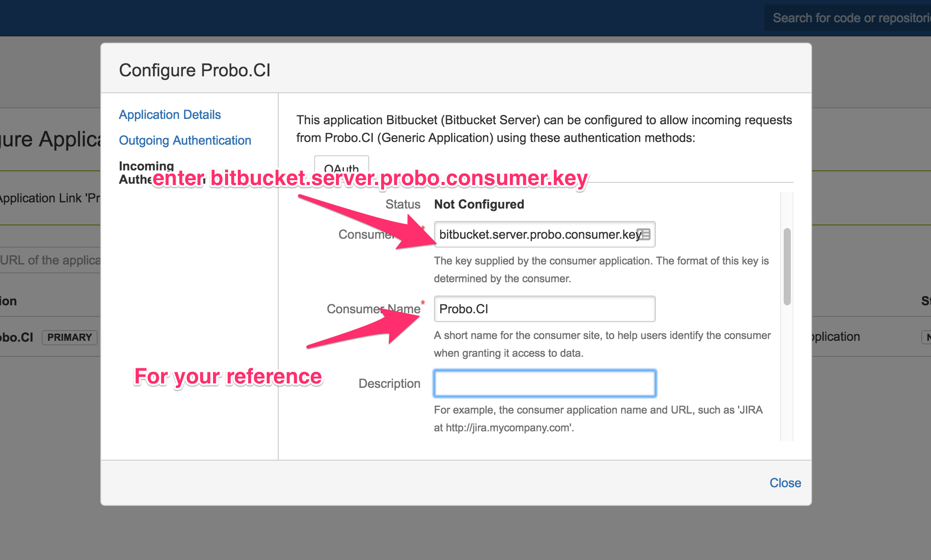Close the Configure Probo.CI dialog

point(785,483)
